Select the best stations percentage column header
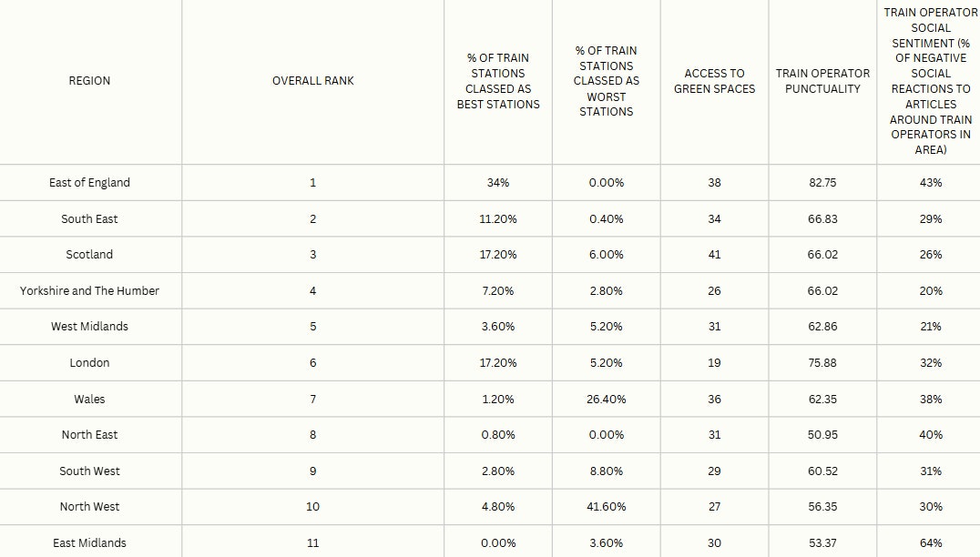 point(498,81)
